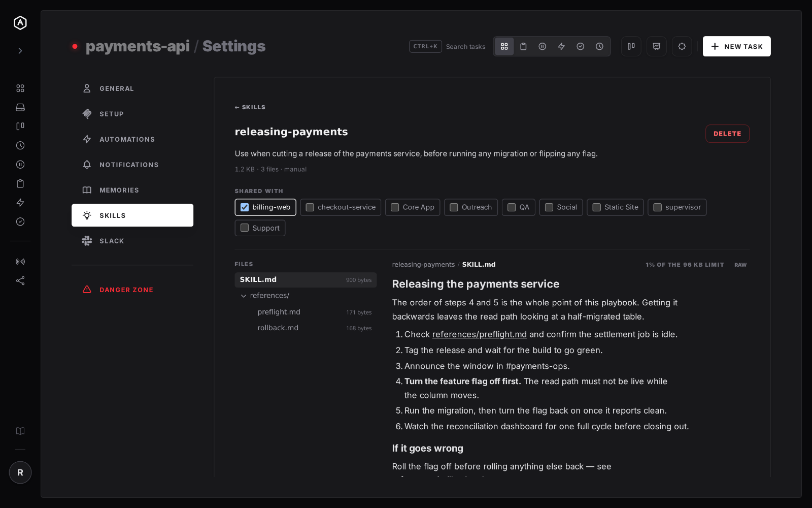Share skill with QA
Viewport: 812px width, 508px height.
pos(519,207)
